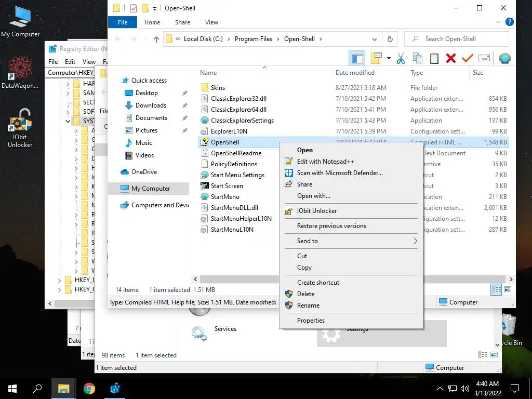The height and width of the screenshot is (399, 532).
Task: Click Program Files in address breadcrumb
Action: point(254,39)
